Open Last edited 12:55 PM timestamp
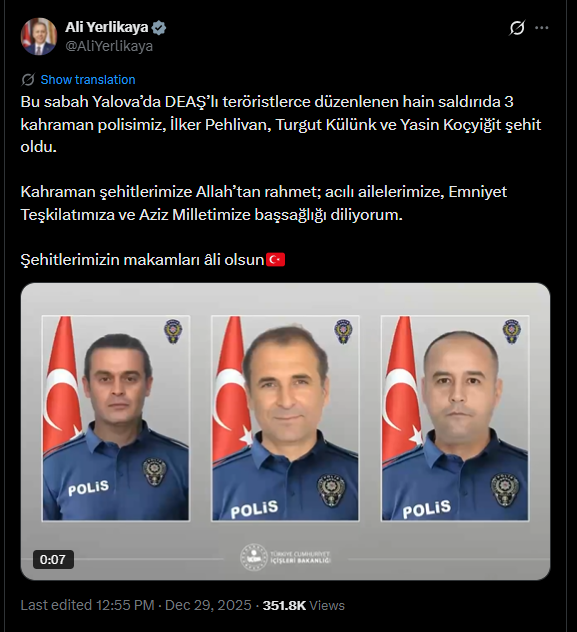The width and height of the screenshot is (577, 632). pos(87,605)
